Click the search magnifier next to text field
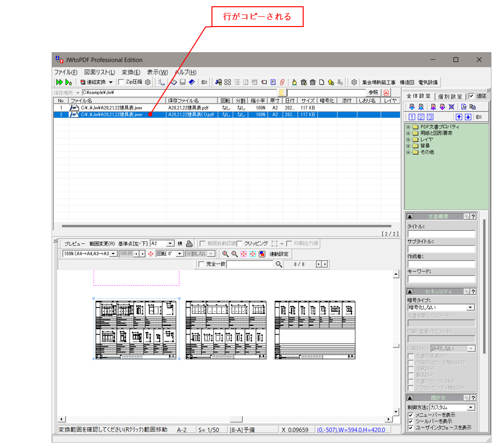 coord(279,264)
